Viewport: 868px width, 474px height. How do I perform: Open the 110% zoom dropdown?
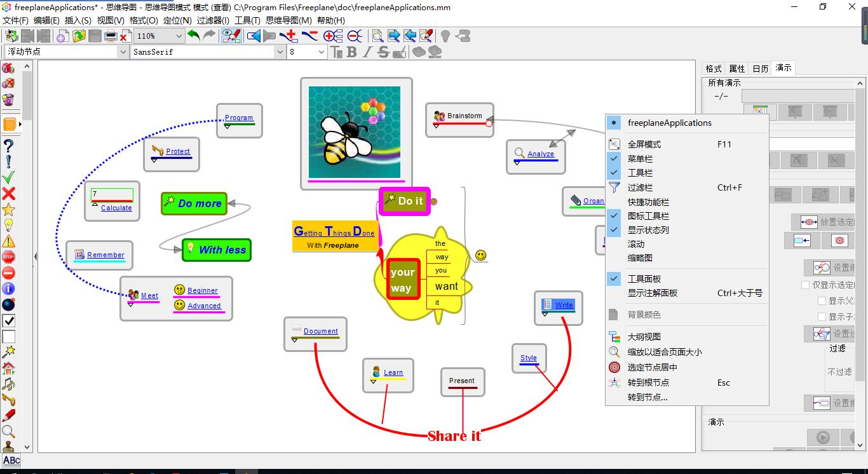(x=179, y=36)
